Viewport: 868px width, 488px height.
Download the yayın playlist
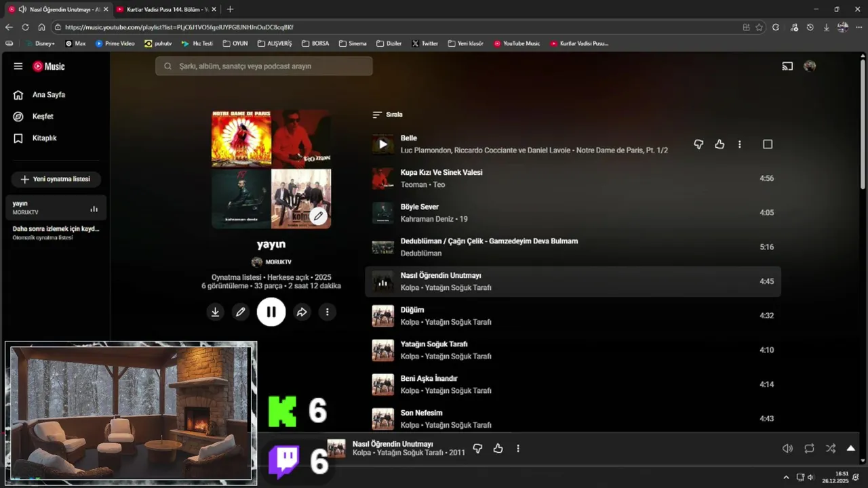point(215,312)
